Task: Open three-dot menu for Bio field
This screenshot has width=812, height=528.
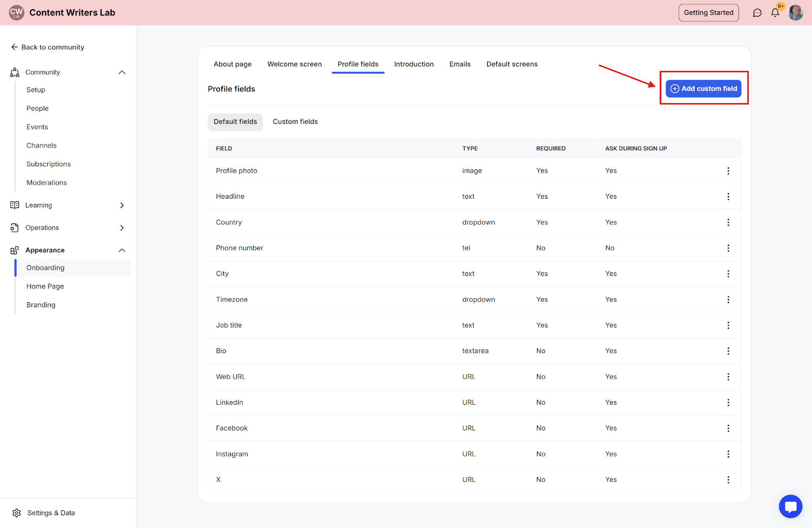Action: click(x=728, y=351)
